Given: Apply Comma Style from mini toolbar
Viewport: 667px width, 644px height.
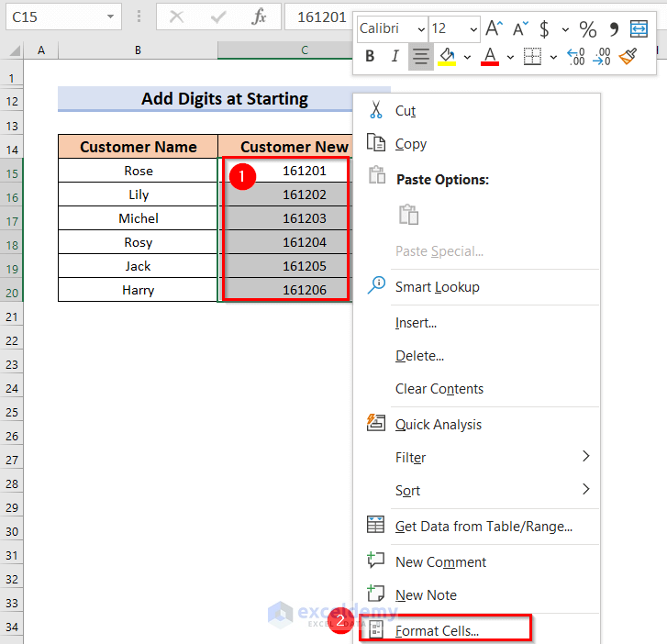Looking at the screenshot, I should click(614, 29).
